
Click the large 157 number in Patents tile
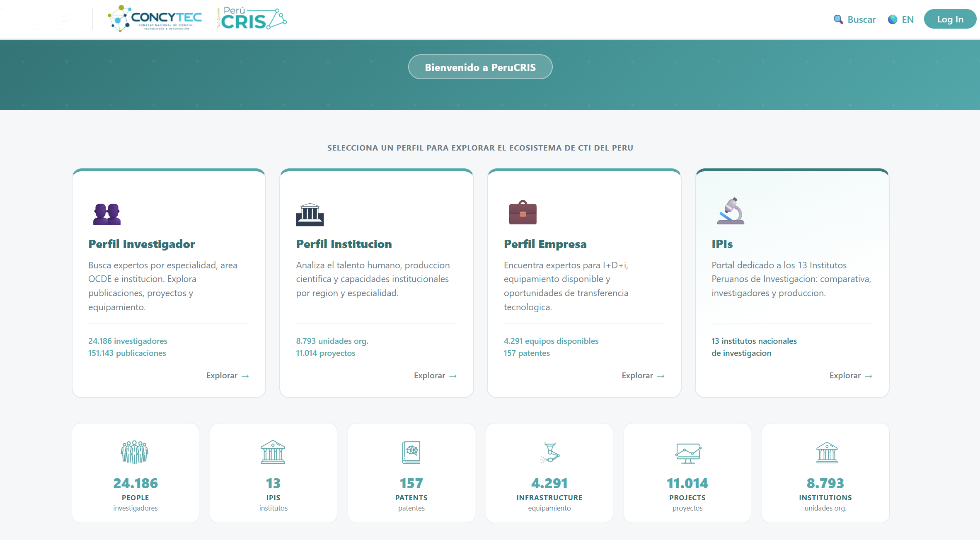[x=411, y=483]
